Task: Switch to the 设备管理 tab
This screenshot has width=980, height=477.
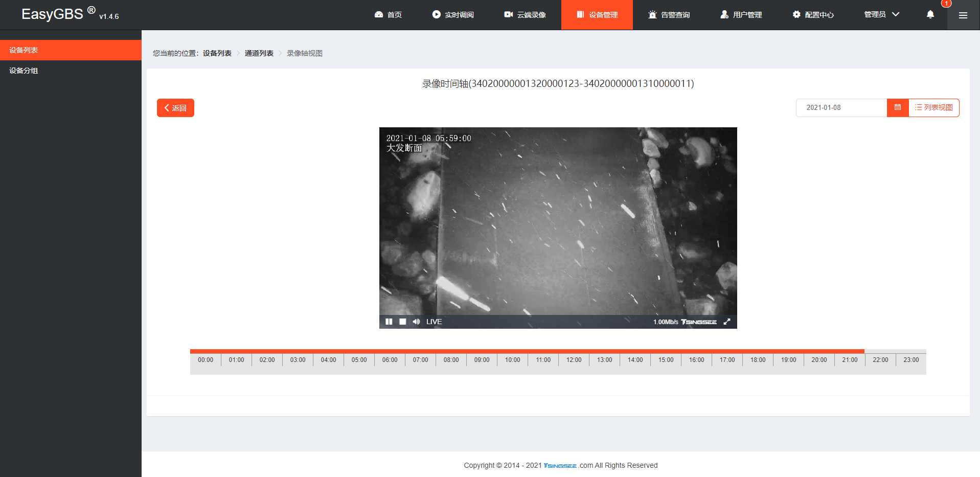Action: (597, 14)
